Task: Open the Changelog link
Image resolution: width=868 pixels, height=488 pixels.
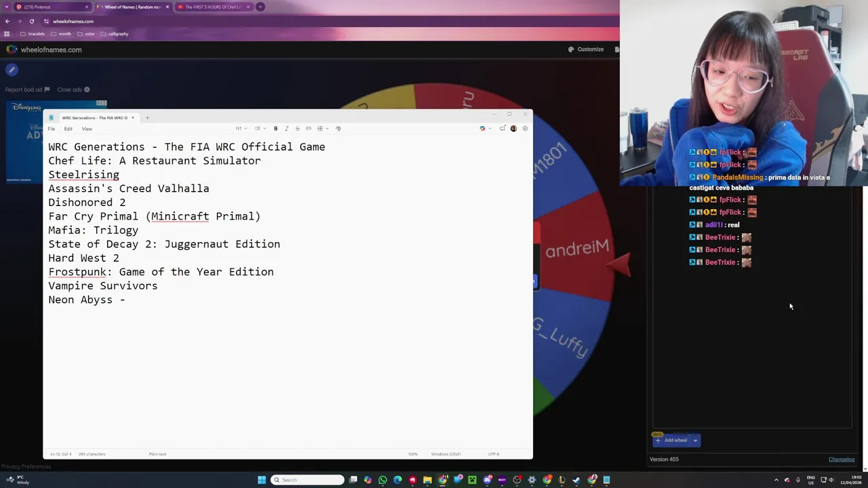Action: [842, 460]
